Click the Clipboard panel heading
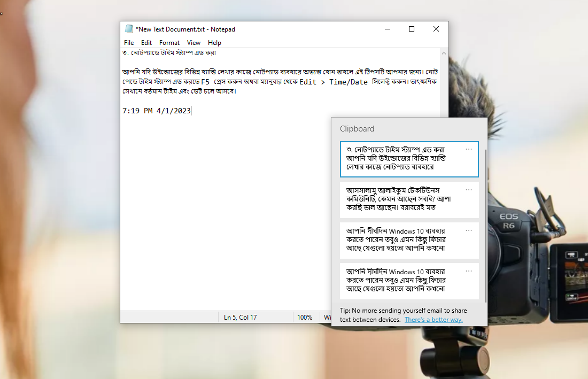This screenshot has width=588, height=379. [x=357, y=129]
